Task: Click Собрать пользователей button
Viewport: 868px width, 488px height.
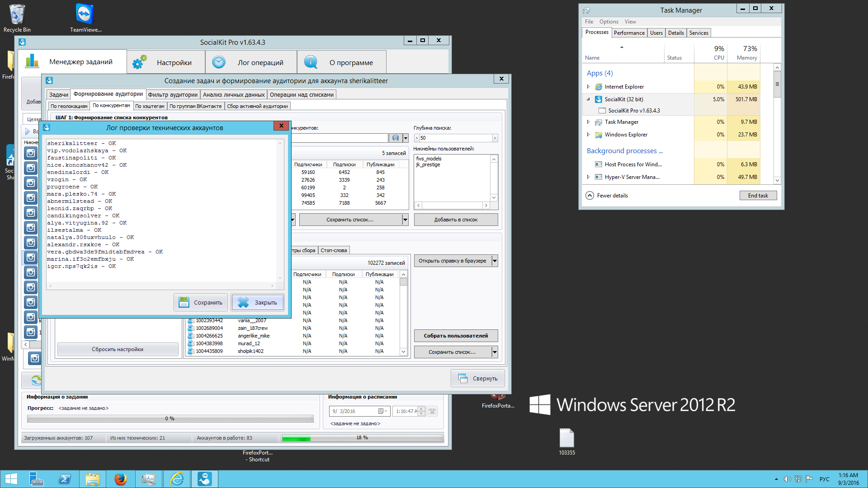Action: click(456, 336)
